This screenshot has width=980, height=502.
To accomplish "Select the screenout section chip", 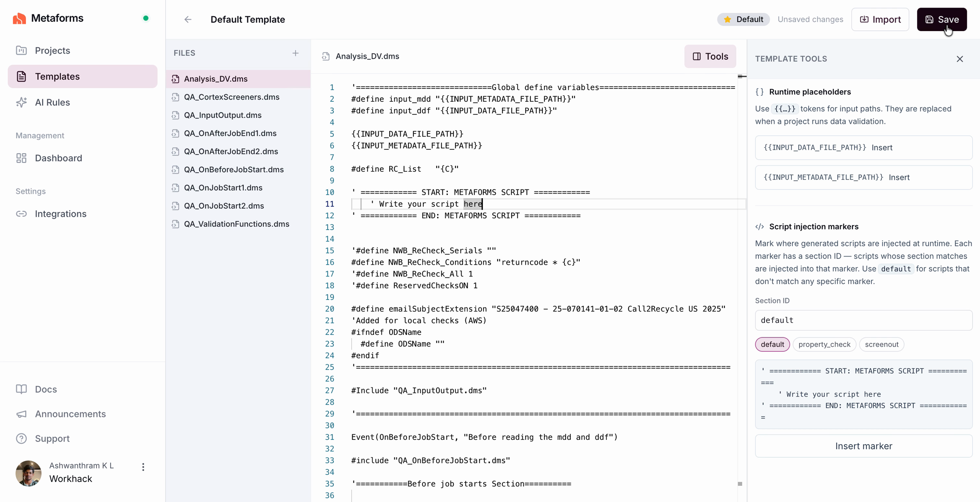I will (881, 345).
